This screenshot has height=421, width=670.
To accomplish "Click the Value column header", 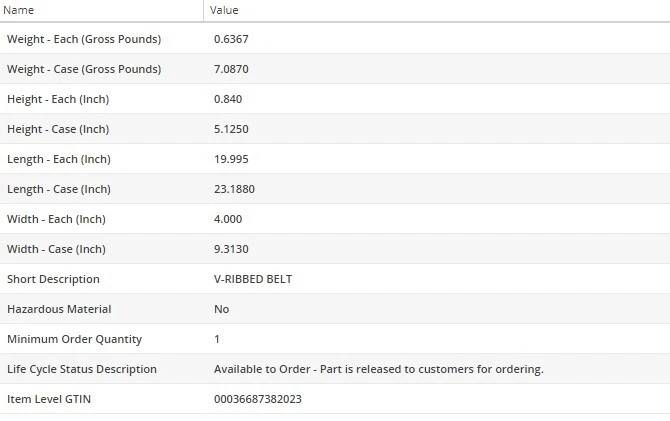I will [224, 10].
